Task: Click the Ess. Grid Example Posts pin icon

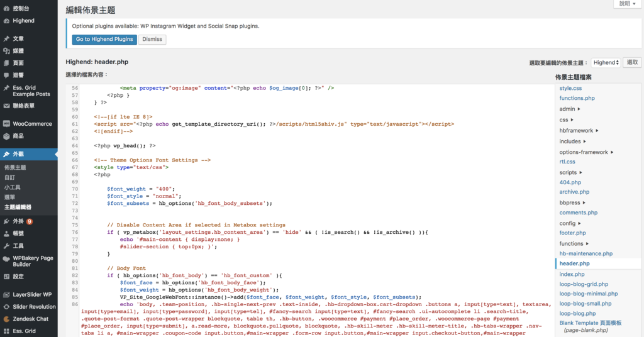Action: coord(6,88)
